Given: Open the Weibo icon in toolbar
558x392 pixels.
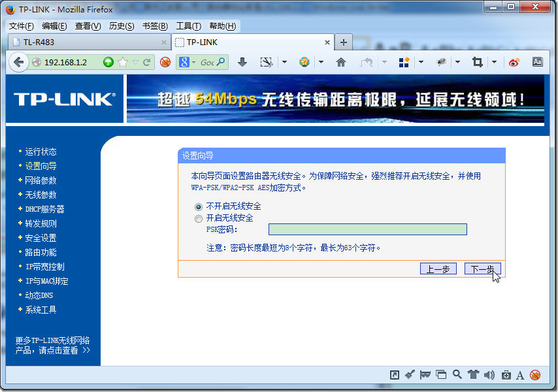Looking at the screenshot, I should tap(514, 63).
